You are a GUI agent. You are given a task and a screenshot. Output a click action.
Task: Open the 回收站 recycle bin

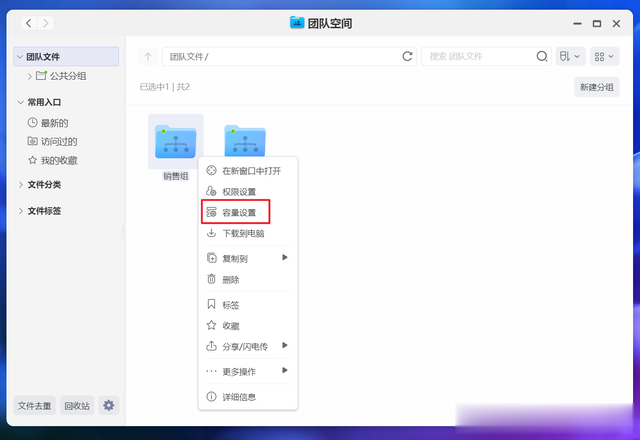tap(77, 406)
